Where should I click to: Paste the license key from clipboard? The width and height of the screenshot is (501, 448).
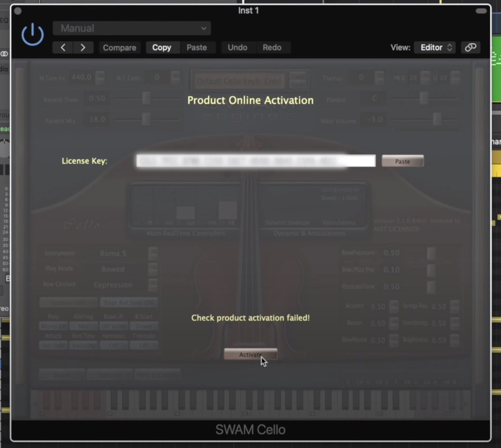(x=402, y=161)
